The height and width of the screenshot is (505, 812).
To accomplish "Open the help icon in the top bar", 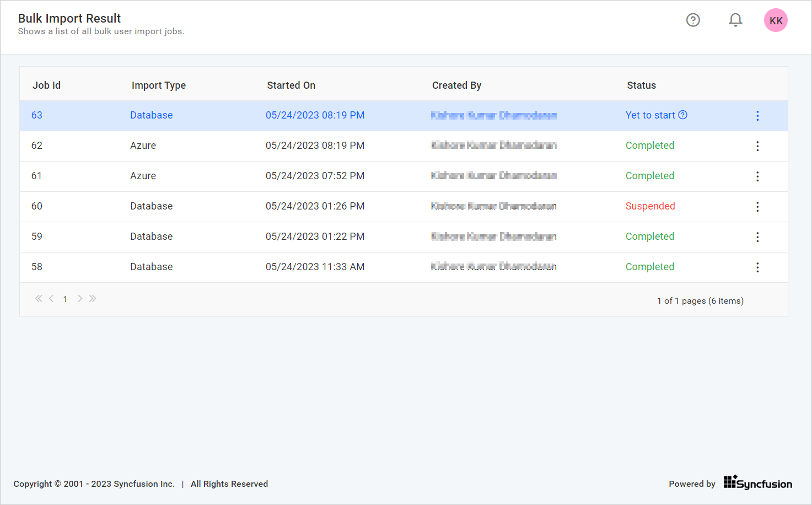I will tap(693, 20).
